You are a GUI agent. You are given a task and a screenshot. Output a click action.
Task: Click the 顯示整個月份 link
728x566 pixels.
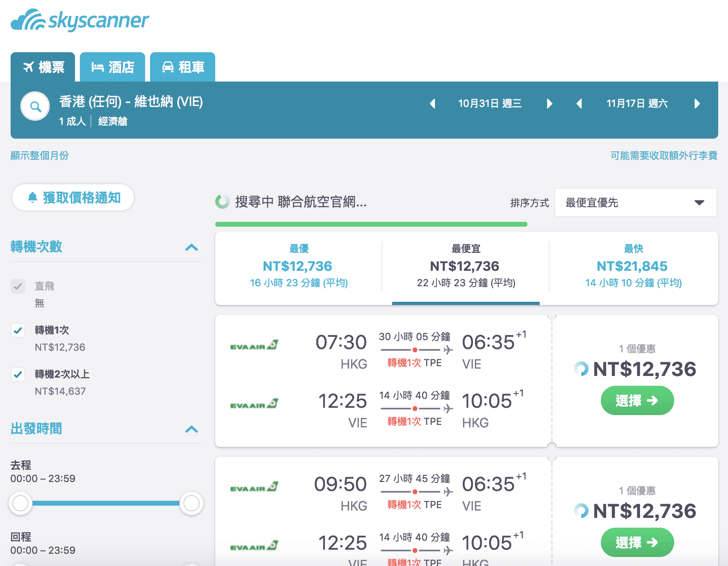click(x=40, y=155)
